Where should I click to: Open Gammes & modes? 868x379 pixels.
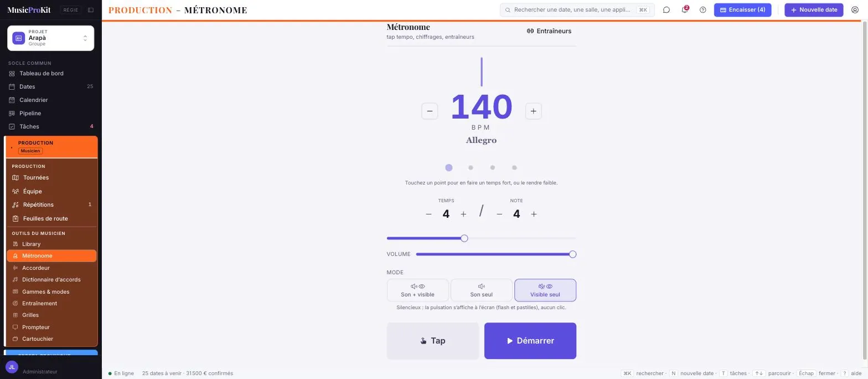(51, 292)
